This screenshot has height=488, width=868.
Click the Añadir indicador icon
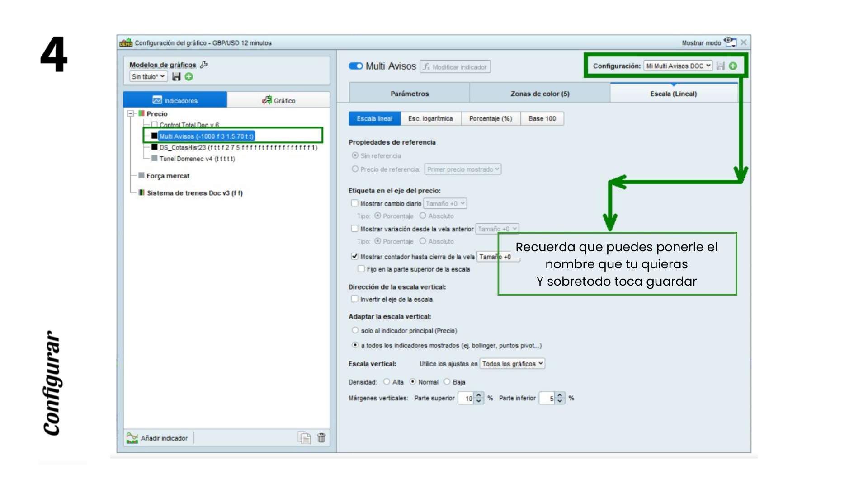[x=132, y=437]
